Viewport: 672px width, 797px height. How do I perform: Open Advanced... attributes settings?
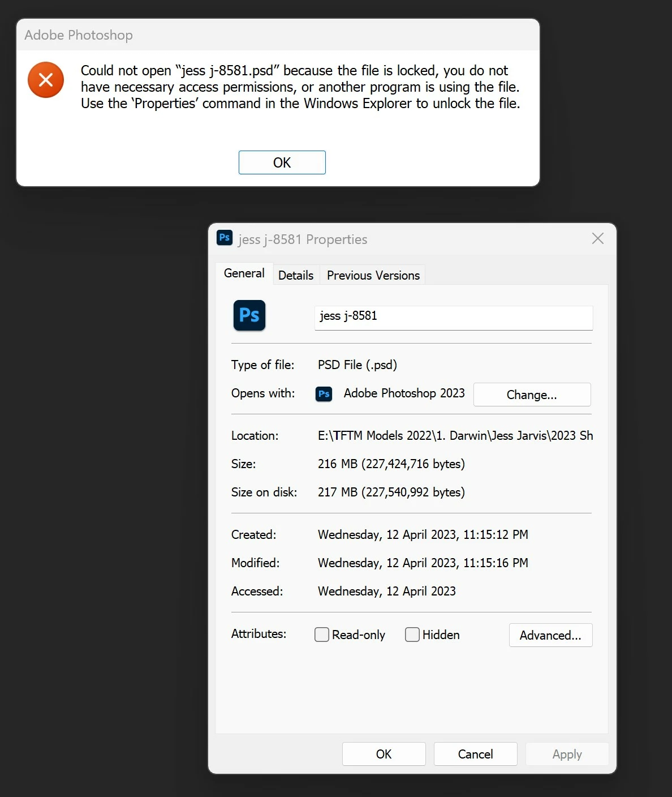pyautogui.click(x=550, y=635)
